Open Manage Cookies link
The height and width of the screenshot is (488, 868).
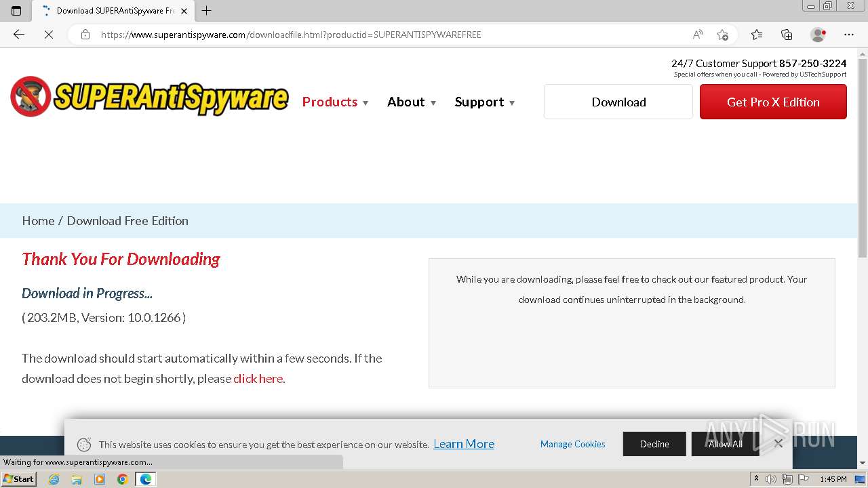coord(573,444)
